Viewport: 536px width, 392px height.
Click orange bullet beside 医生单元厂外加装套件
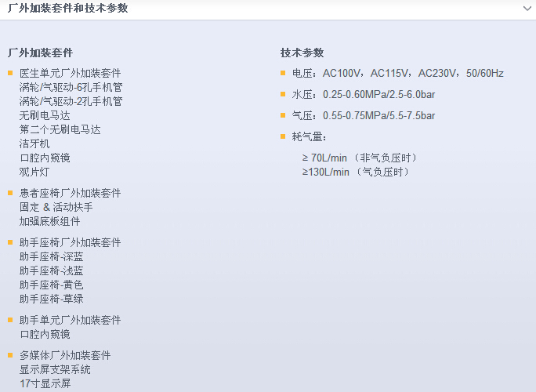10,73
